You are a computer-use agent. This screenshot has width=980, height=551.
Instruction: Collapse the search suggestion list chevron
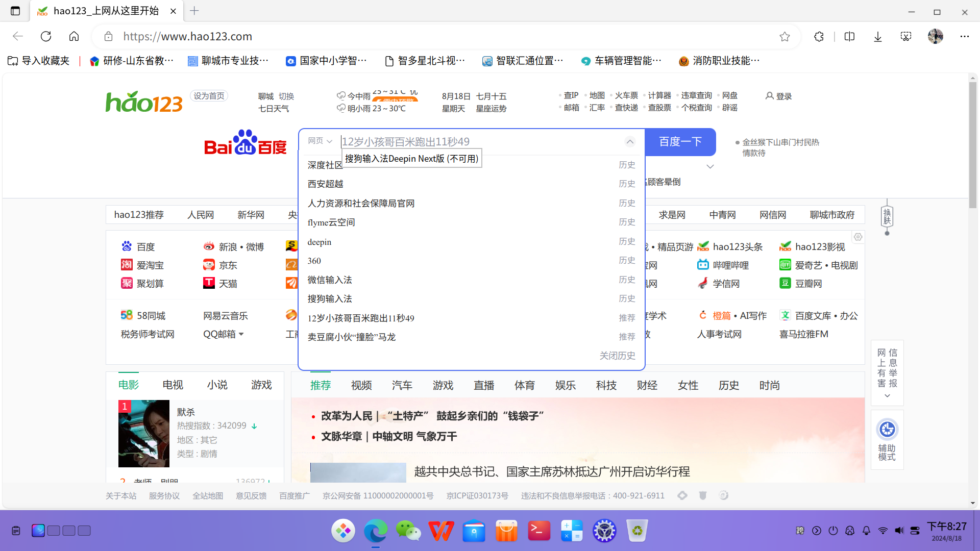pyautogui.click(x=630, y=141)
